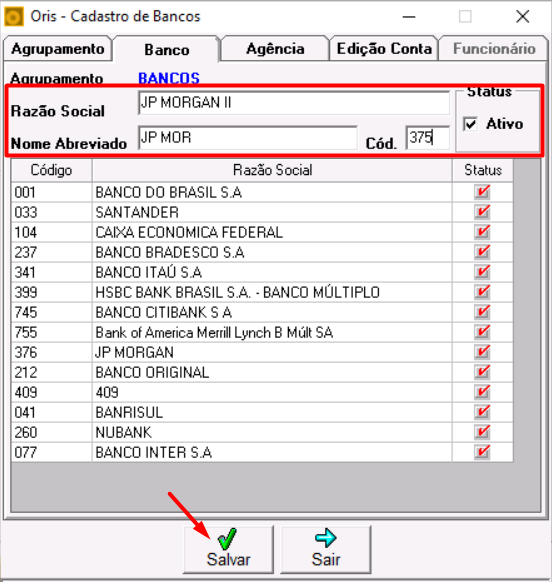Viewport: 552px width, 582px height.
Task: Click the Funcionário tab
Action: click(x=494, y=49)
